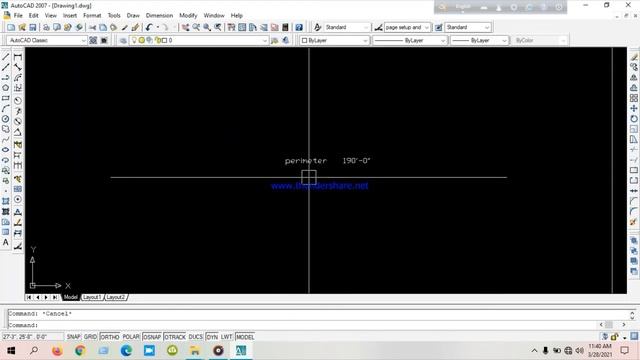Image resolution: width=640 pixels, height=360 pixels.
Task: Open the ByLayer color control dropdown
Action: coord(335,40)
